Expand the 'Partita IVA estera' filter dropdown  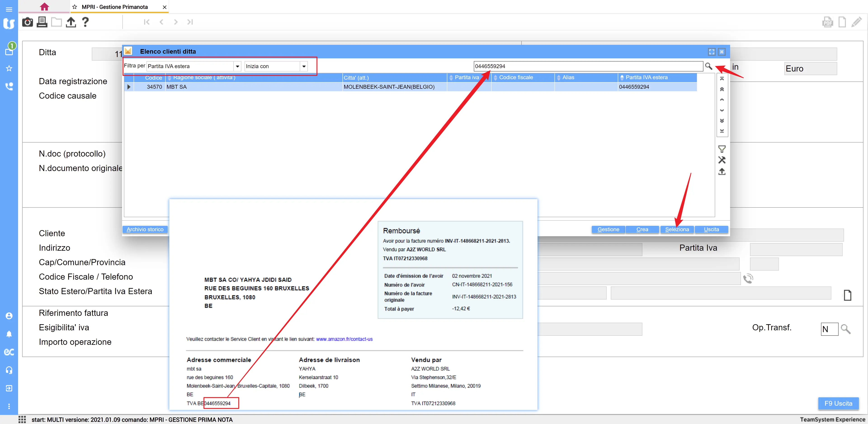[238, 67]
